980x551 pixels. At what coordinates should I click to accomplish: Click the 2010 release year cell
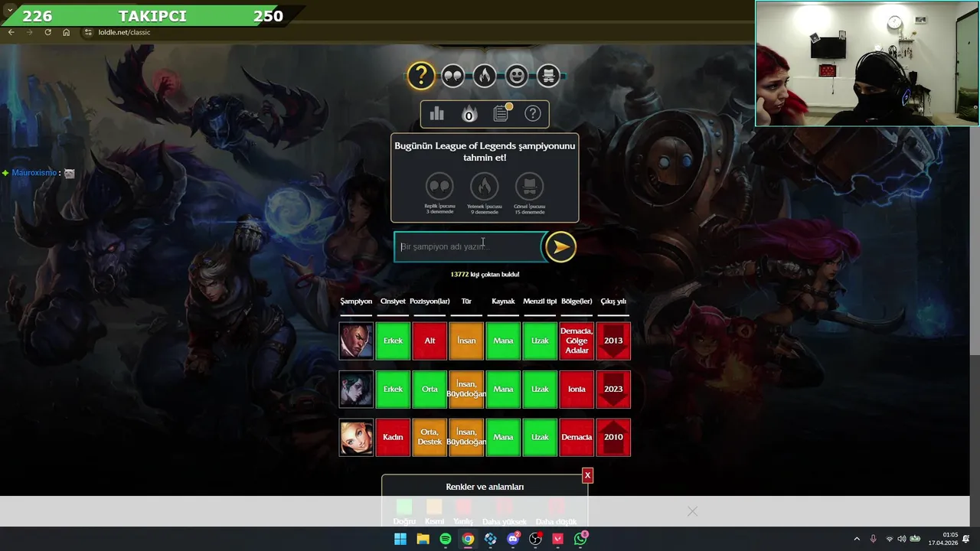[x=613, y=437]
